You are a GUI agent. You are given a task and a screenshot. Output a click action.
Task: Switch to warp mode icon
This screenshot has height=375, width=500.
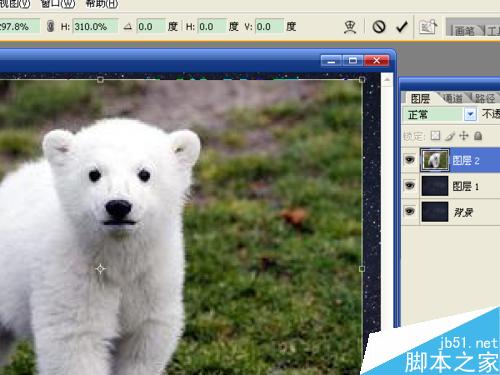pos(350,27)
